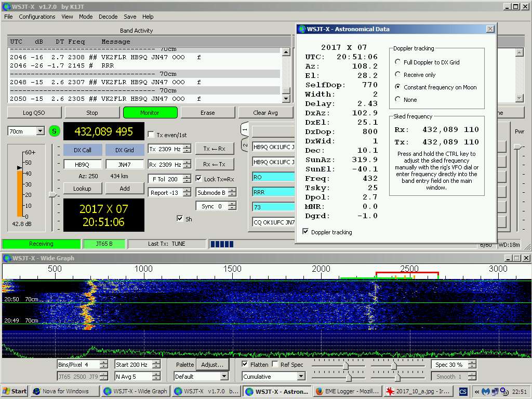Open the 70cm band dropdown

(x=41, y=131)
